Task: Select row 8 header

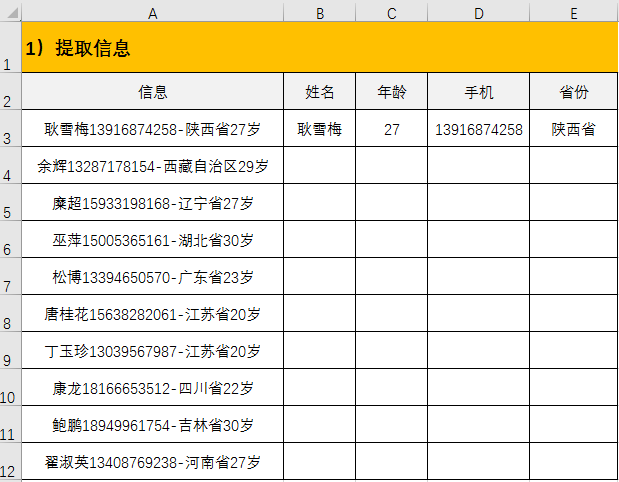Action: click(x=10, y=313)
